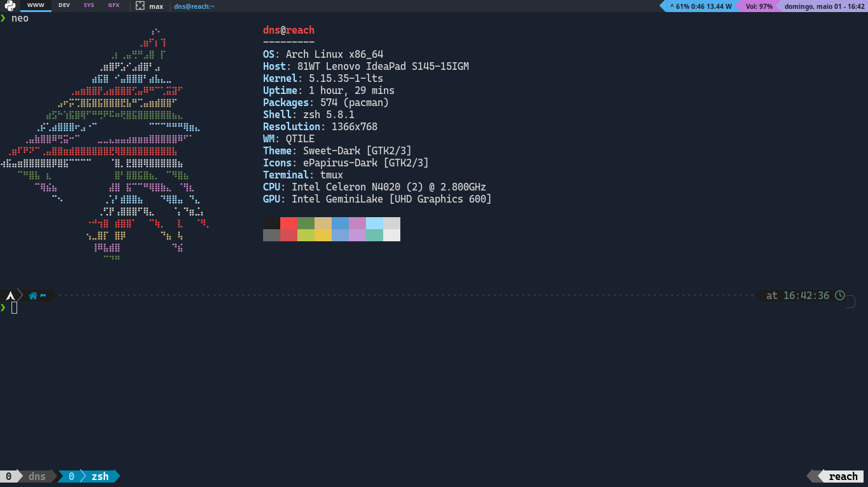868x487 pixels.
Task: Click the up-arrow symbol at the prompt start
Action: tap(10, 295)
